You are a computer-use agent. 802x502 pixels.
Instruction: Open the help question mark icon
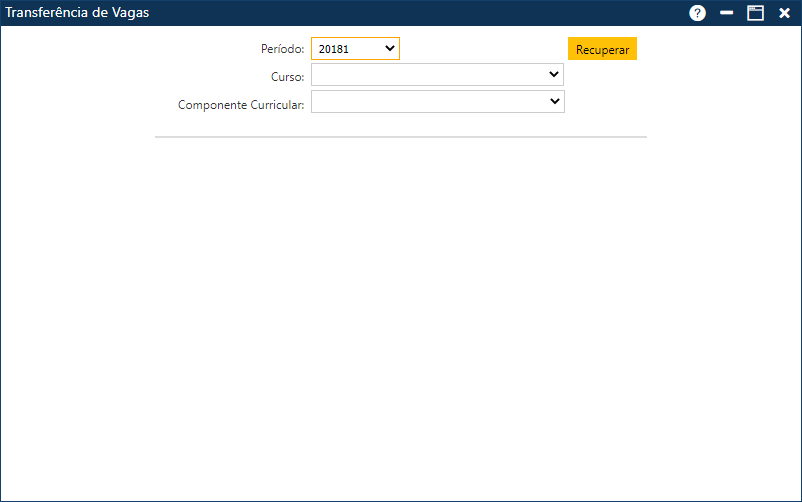[x=697, y=13]
